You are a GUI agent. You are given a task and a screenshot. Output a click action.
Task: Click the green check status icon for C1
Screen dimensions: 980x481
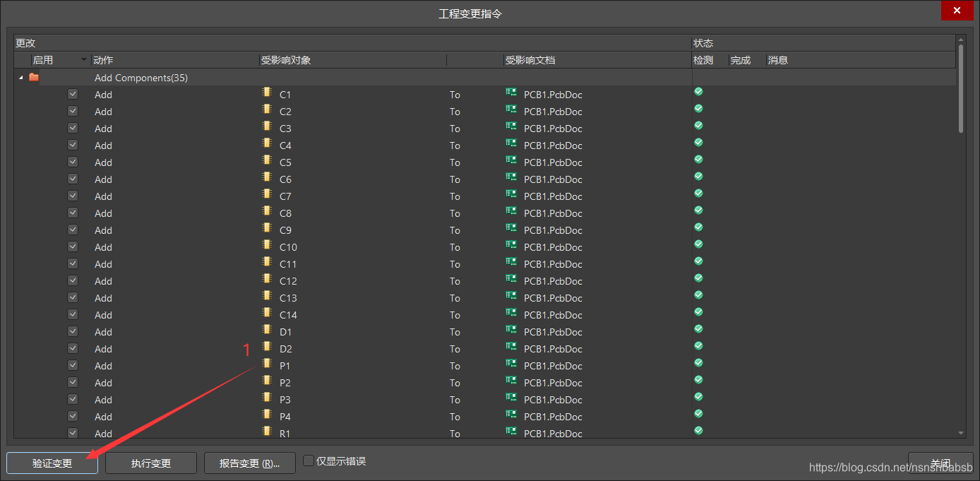coord(698,92)
